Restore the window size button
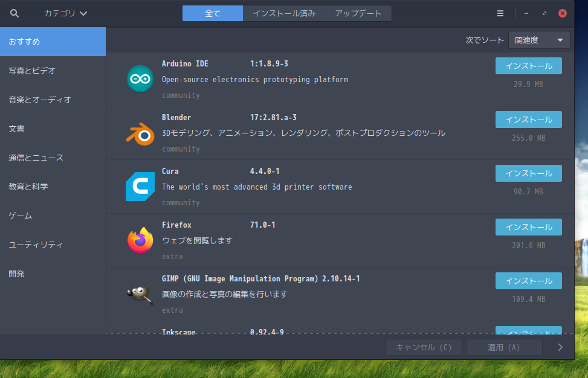The width and height of the screenshot is (588, 378). click(x=544, y=13)
